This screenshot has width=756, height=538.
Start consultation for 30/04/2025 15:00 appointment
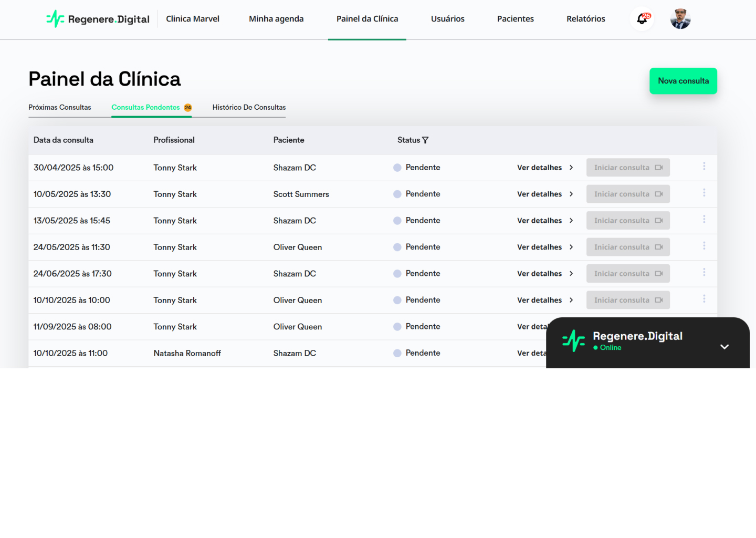tap(628, 168)
